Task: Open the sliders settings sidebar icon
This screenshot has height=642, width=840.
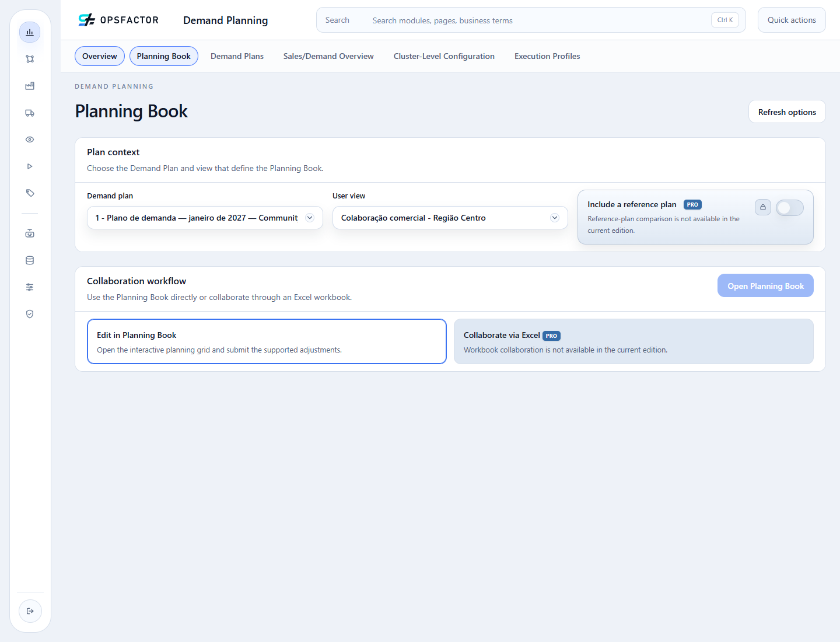Action: 30,287
